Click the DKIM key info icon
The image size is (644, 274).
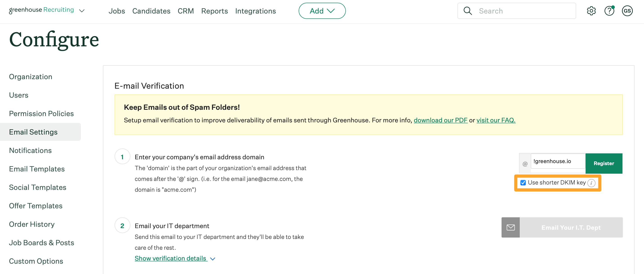tap(591, 183)
